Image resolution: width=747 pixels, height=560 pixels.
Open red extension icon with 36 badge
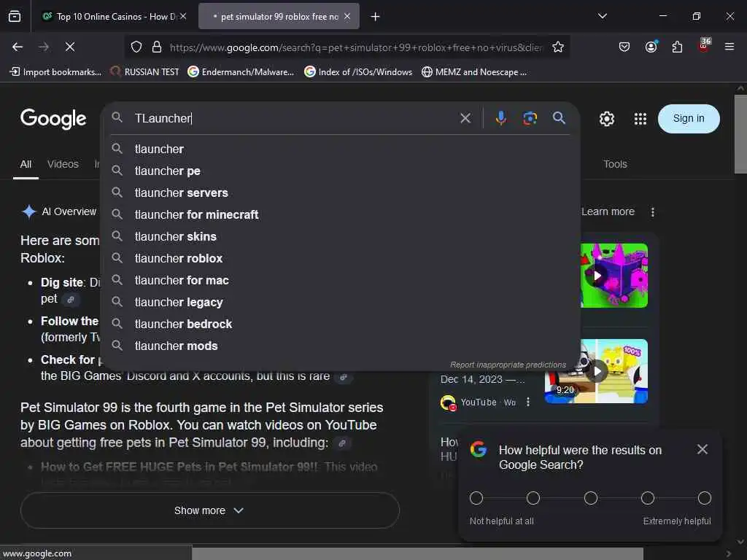pyautogui.click(x=704, y=45)
